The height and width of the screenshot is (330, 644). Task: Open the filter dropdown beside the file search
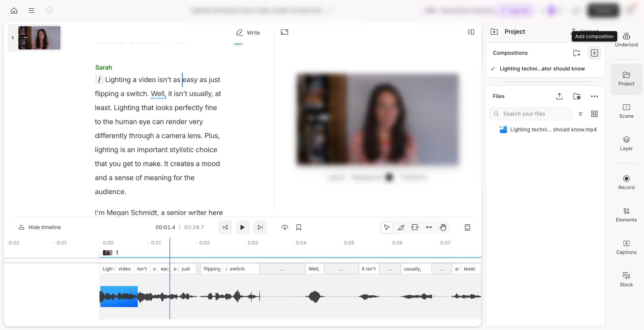581,114
